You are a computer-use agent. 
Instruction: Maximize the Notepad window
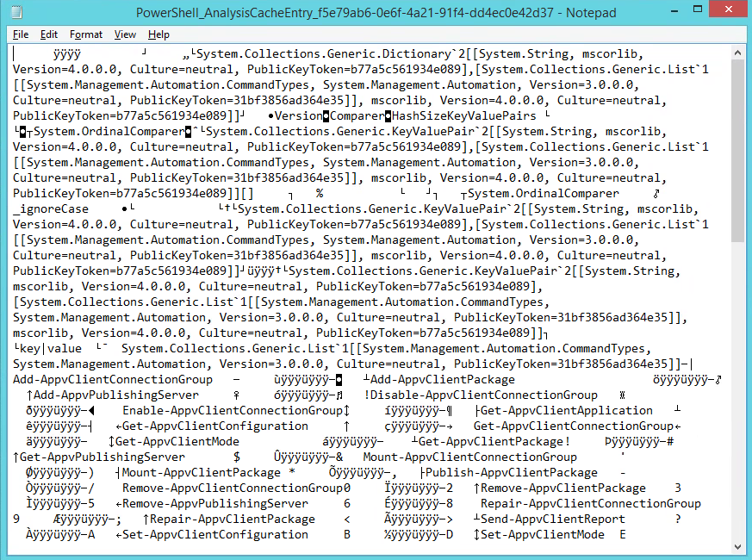(x=698, y=9)
